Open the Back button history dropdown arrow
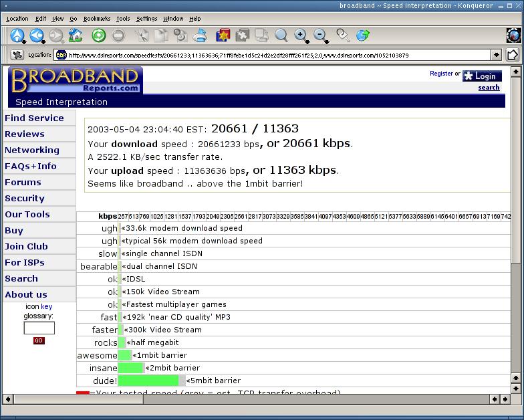The image size is (524, 420). [44, 42]
